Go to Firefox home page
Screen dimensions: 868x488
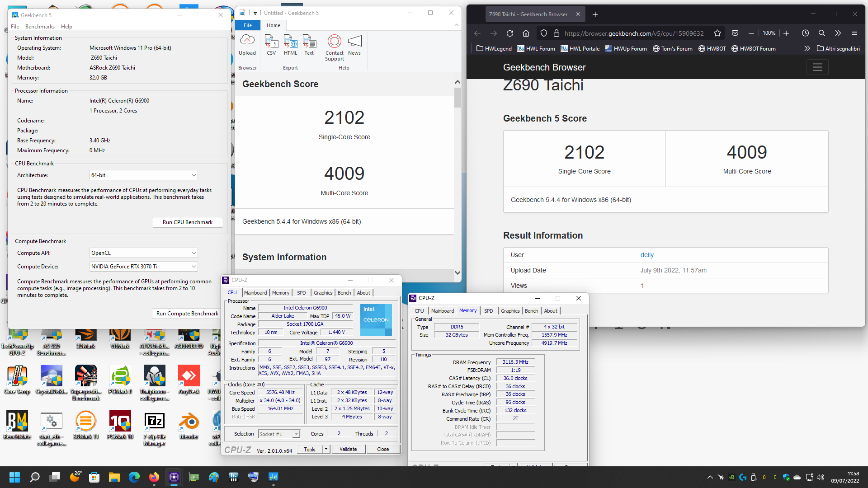pyautogui.click(x=526, y=33)
